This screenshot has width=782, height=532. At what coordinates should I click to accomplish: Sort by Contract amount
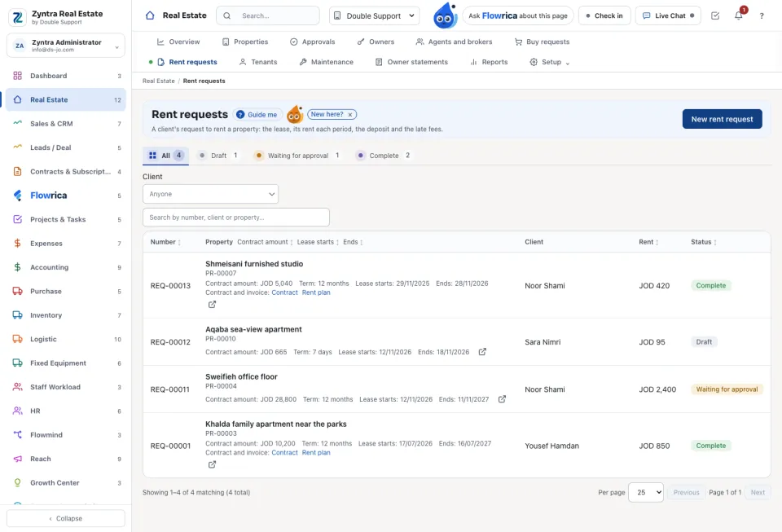click(x=266, y=242)
